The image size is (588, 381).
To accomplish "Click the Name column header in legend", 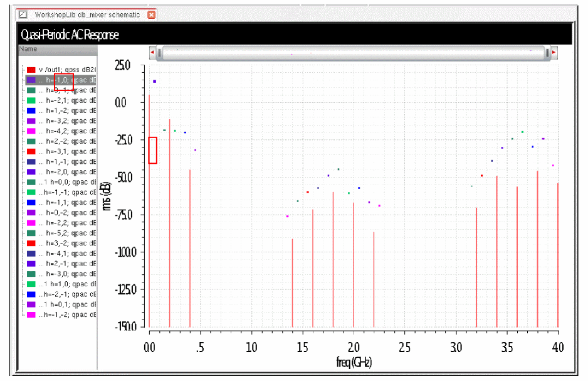I will [x=58, y=49].
